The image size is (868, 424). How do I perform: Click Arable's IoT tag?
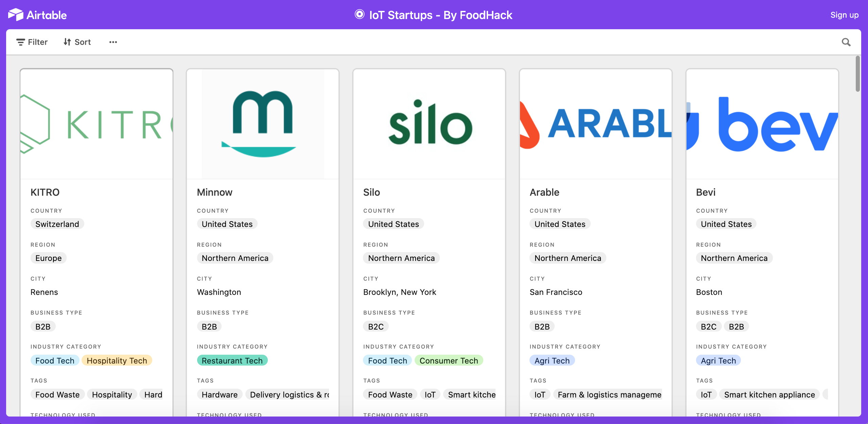tap(540, 394)
